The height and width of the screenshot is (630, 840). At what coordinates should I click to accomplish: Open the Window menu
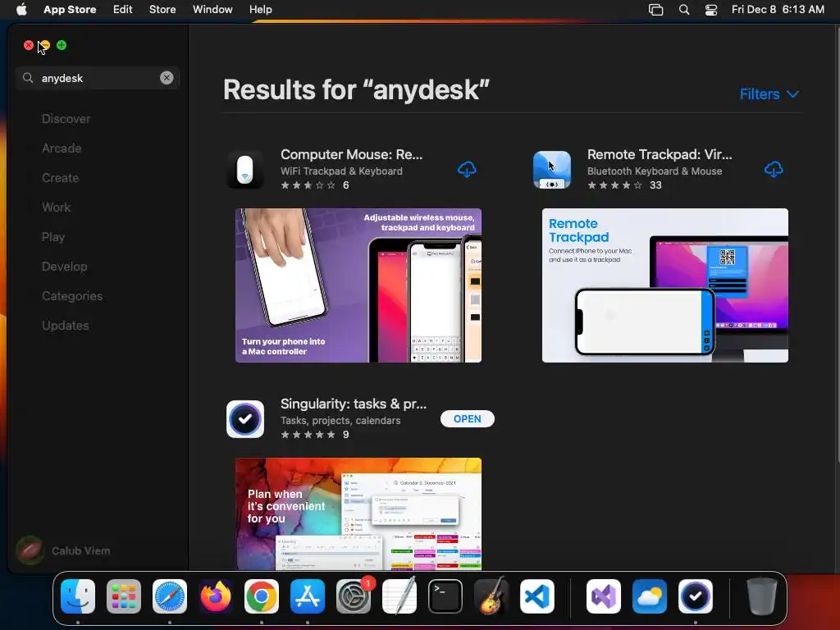[x=212, y=10]
